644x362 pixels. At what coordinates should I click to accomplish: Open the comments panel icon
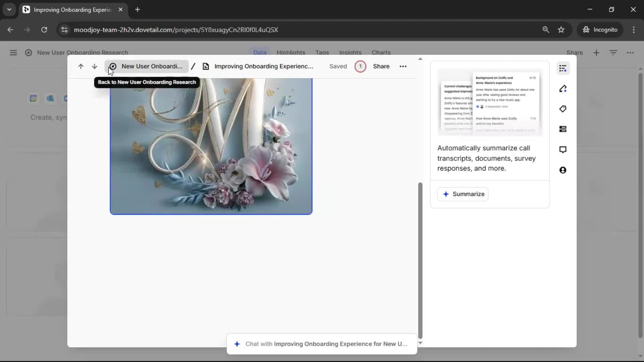pos(563,149)
